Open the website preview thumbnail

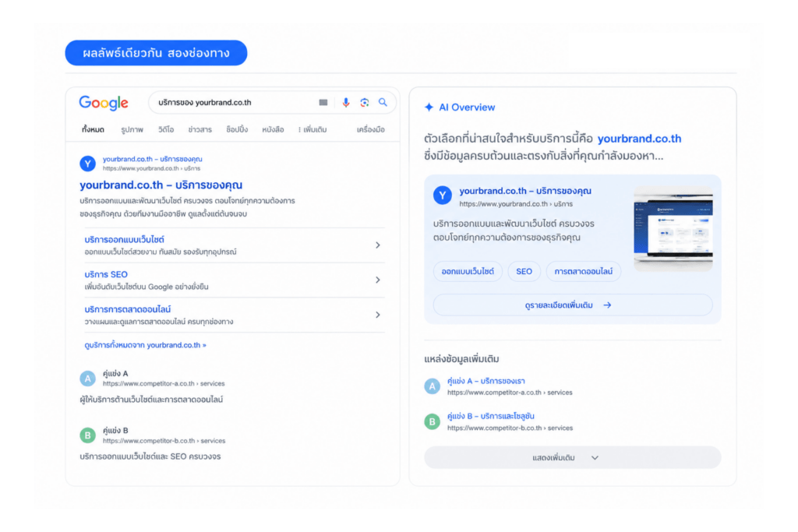673,229
